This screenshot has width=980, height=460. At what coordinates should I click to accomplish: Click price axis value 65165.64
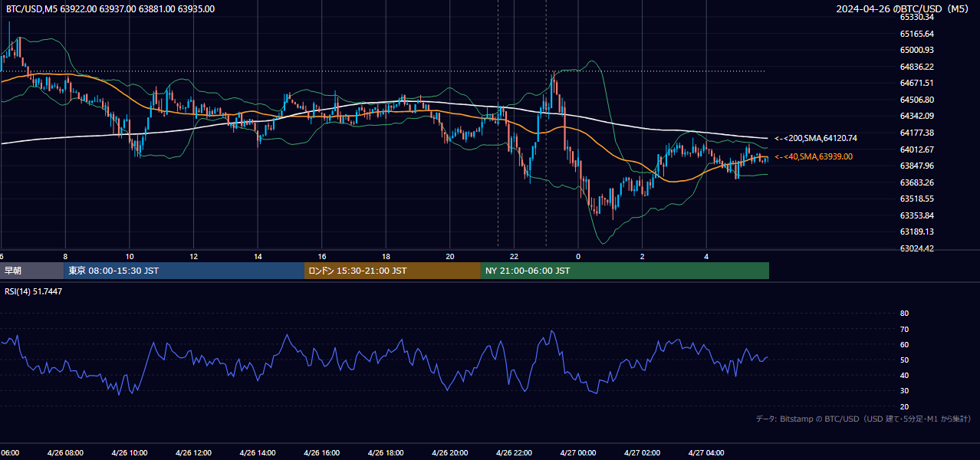coord(916,34)
